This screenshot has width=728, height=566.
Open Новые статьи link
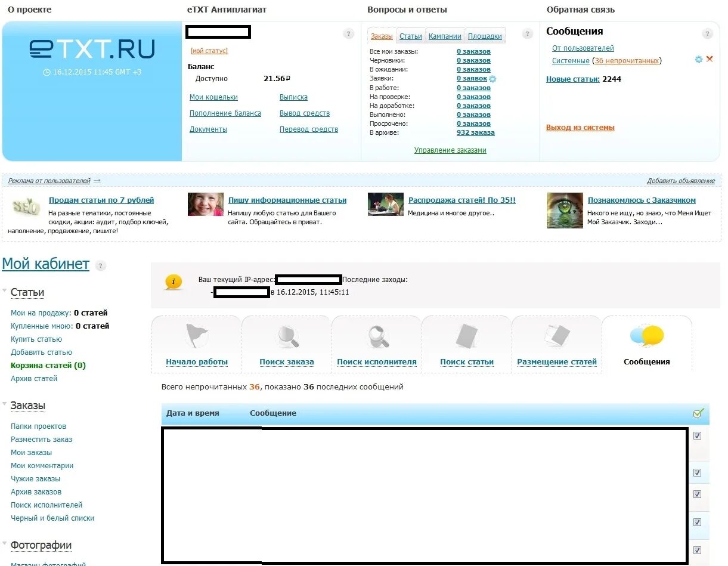[x=573, y=79]
